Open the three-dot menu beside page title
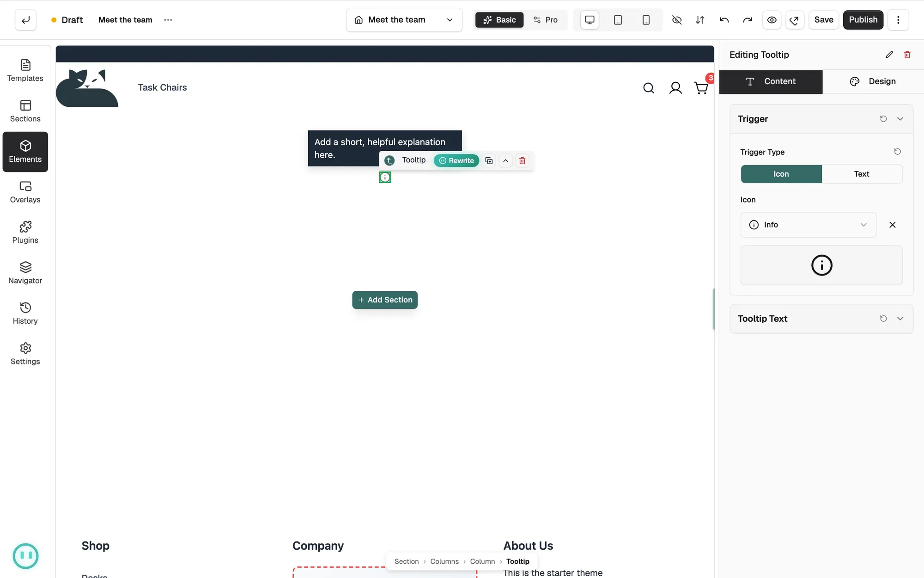This screenshot has height=578, width=924. point(168,20)
